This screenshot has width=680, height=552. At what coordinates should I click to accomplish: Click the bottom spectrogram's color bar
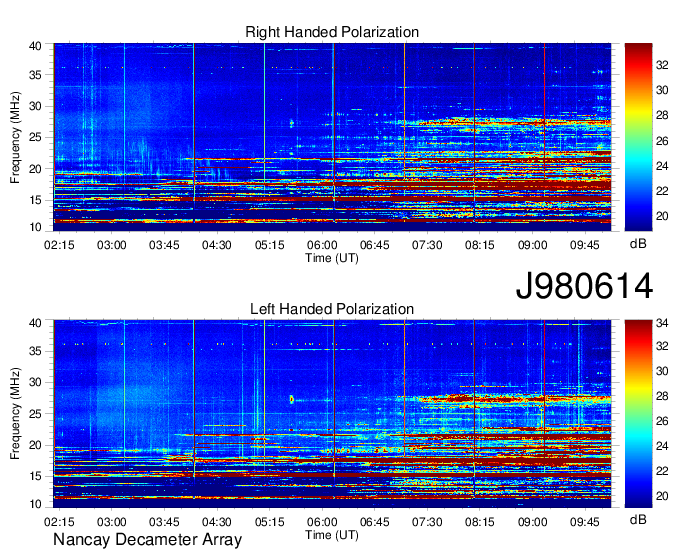tap(638, 414)
